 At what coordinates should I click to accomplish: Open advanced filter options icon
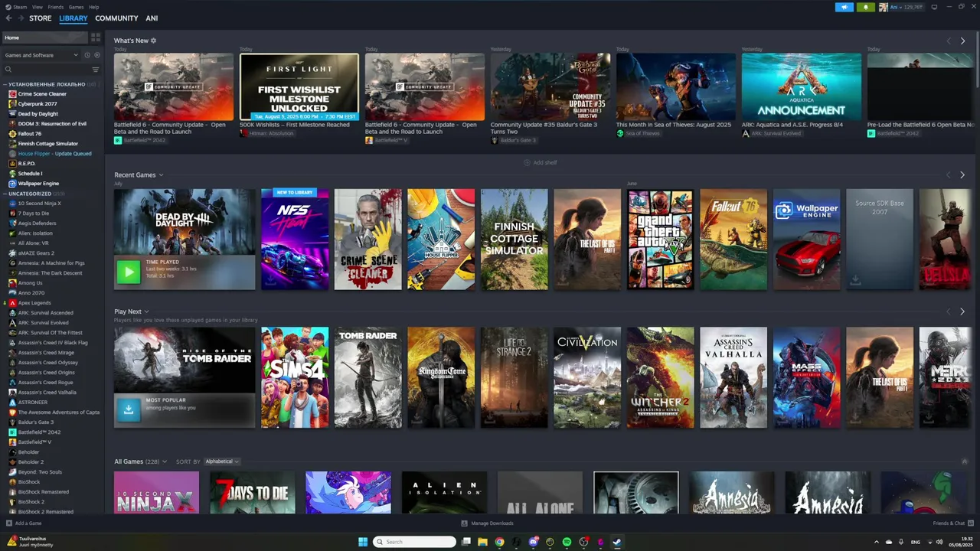click(96, 70)
